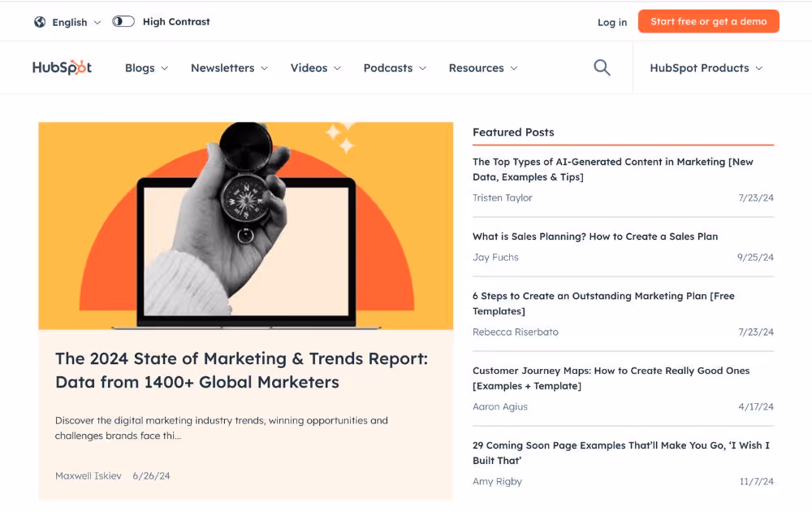Image resolution: width=812 pixels, height=512 pixels.
Task: Click the date 6/26/24
Action: [x=151, y=475]
